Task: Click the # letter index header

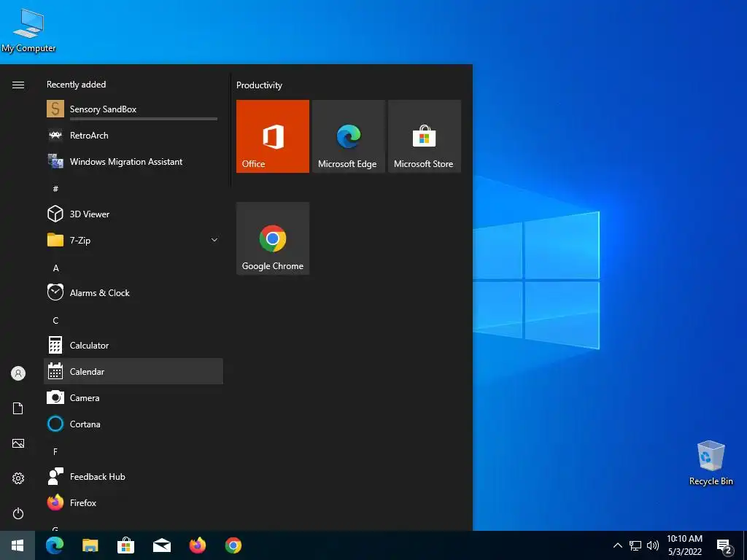Action: pos(55,189)
